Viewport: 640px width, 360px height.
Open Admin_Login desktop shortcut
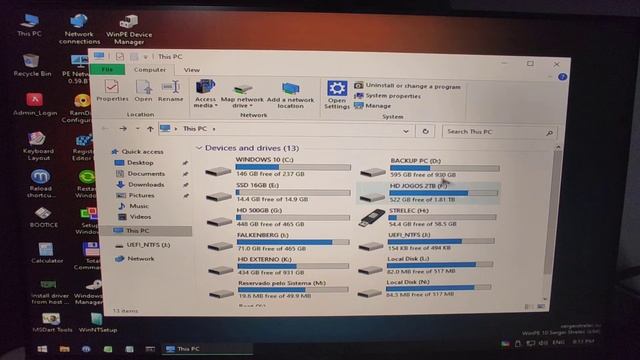[x=35, y=104]
